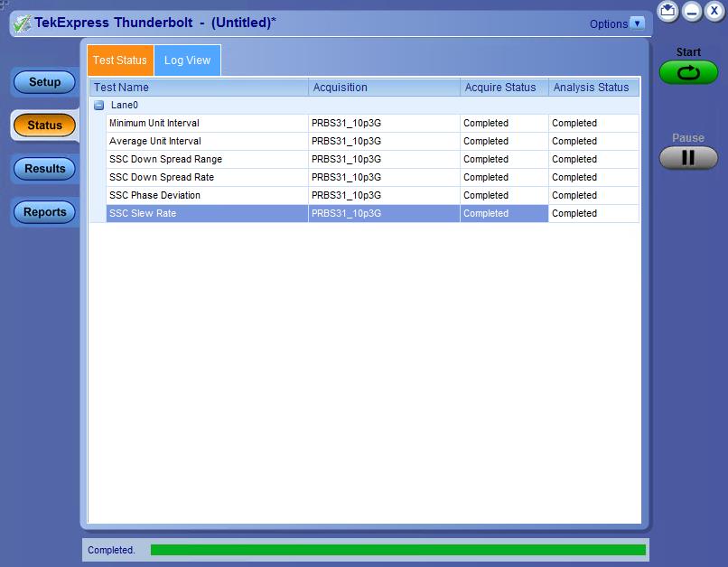Open the Options dropdown arrow

(x=638, y=23)
